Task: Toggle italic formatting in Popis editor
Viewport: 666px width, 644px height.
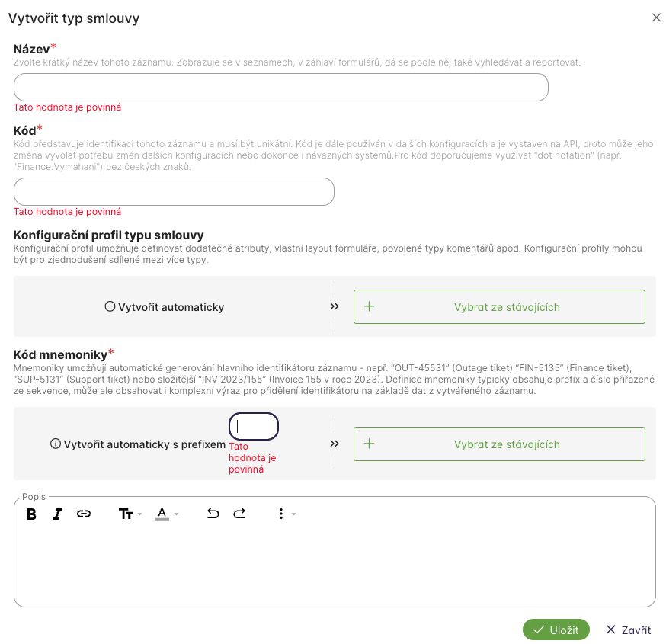Action: pos(57,514)
